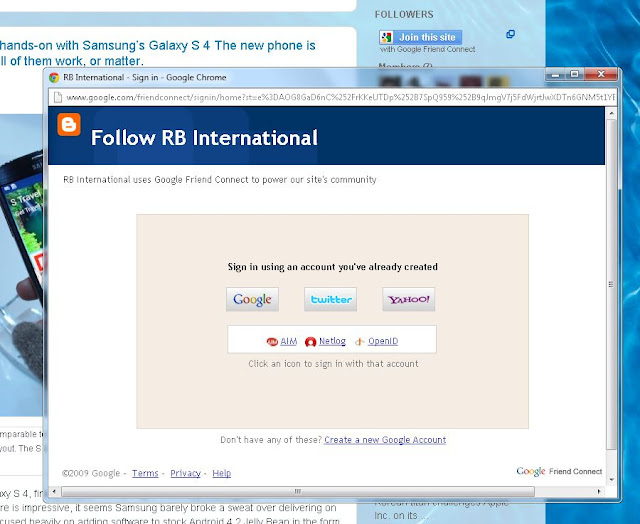Sign in with the Google button
The height and width of the screenshot is (524, 640).
(252, 299)
